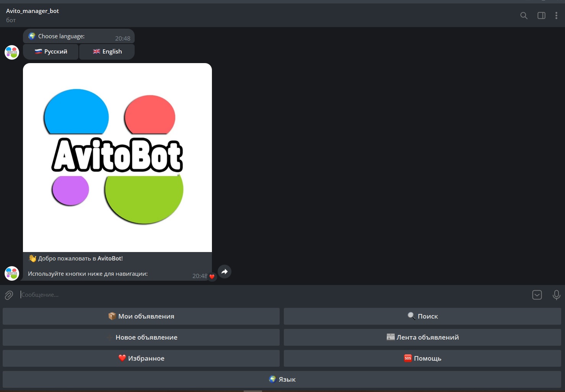
Task: Open the bot avatar beside language message
Action: [12, 52]
